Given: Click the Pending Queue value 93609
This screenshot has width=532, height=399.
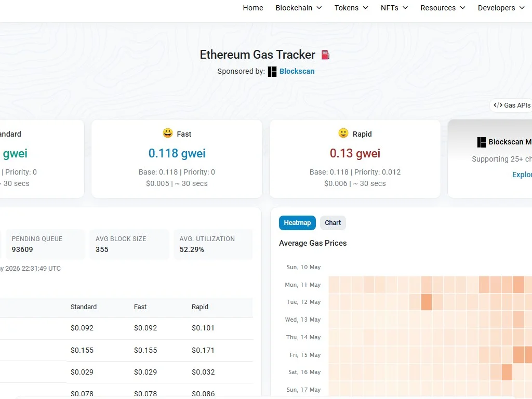Looking at the screenshot, I should click(x=22, y=249).
